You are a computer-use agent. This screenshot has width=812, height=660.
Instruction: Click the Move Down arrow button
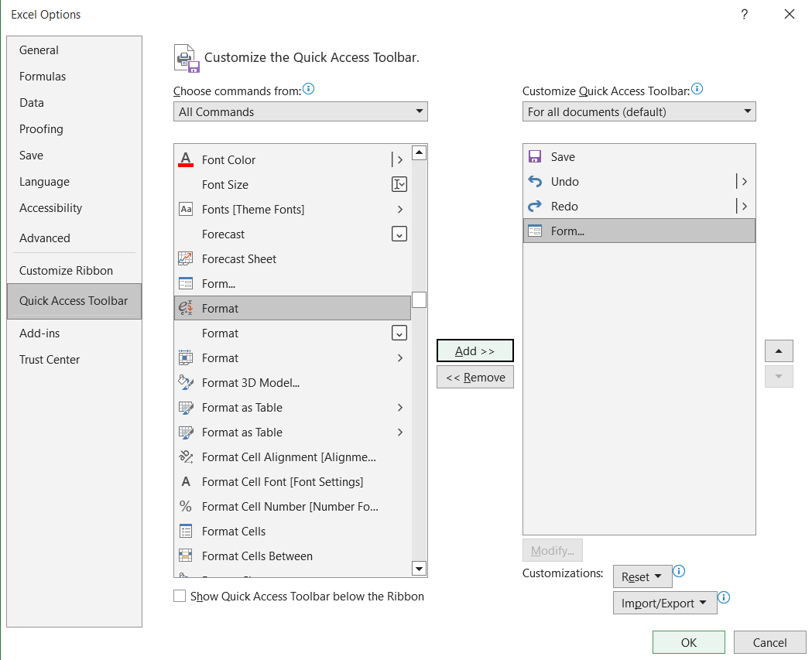[779, 376]
